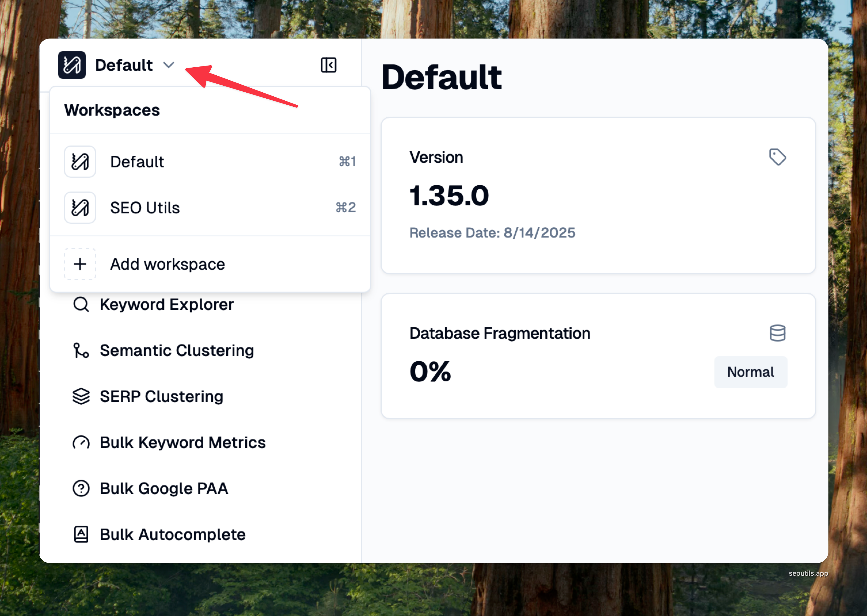Viewport: 867px width, 616px height.
Task: Open Bulk Keyword Metrics from the sidebar
Action: click(x=182, y=443)
